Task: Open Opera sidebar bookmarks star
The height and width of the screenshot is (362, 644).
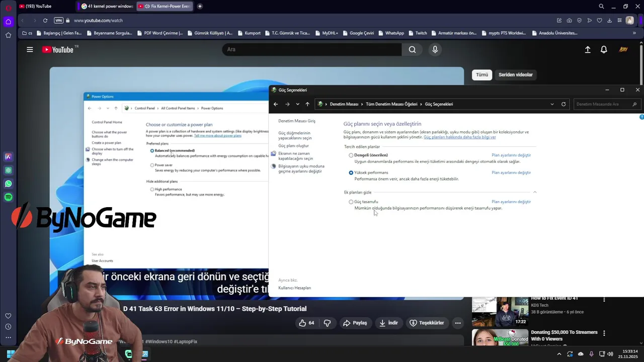Action: click(x=8, y=35)
